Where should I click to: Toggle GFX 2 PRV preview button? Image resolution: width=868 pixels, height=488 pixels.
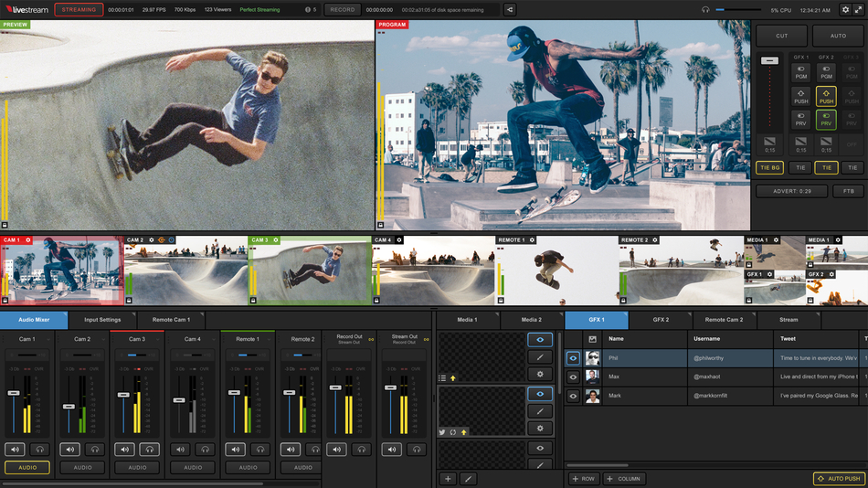[x=826, y=120]
